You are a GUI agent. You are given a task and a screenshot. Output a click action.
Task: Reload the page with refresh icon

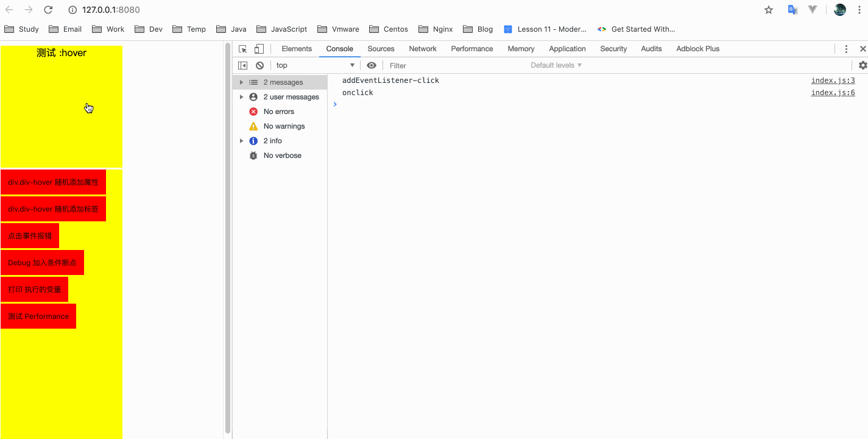(x=49, y=10)
